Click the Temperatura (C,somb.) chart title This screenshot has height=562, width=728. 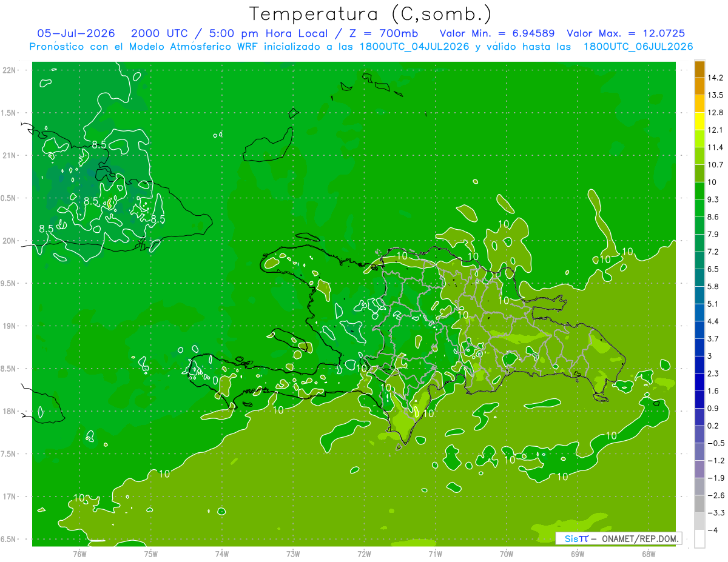pos(370,14)
